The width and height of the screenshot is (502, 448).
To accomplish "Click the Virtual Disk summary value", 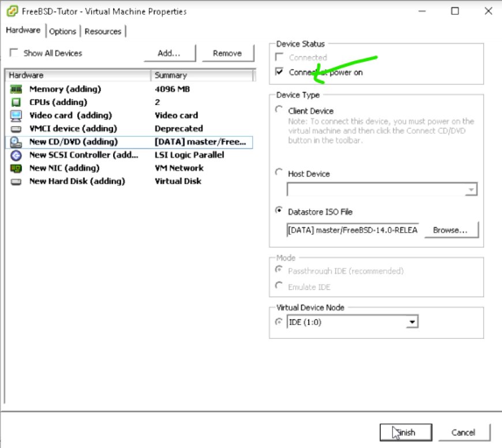I will click(x=178, y=181).
